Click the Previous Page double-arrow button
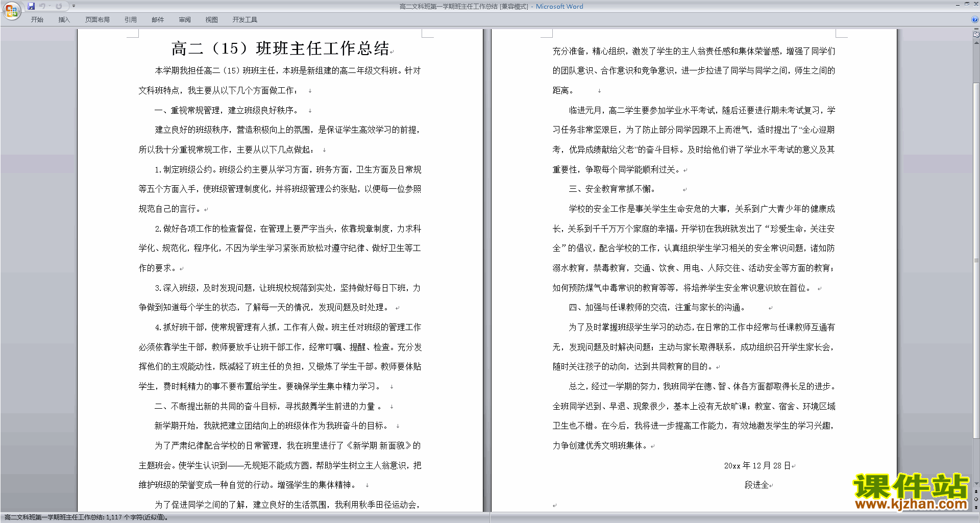This screenshot has width=980, height=523. click(976, 492)
